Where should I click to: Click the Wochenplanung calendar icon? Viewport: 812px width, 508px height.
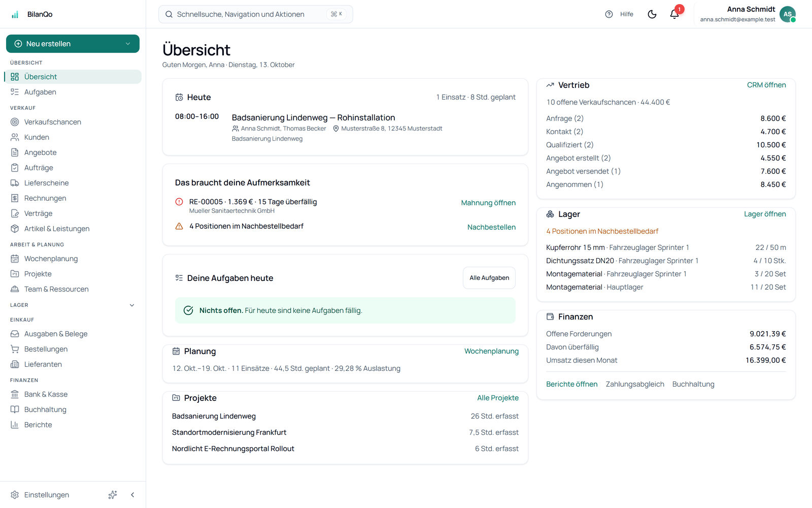pyautogui.click(x=15, y=259)
